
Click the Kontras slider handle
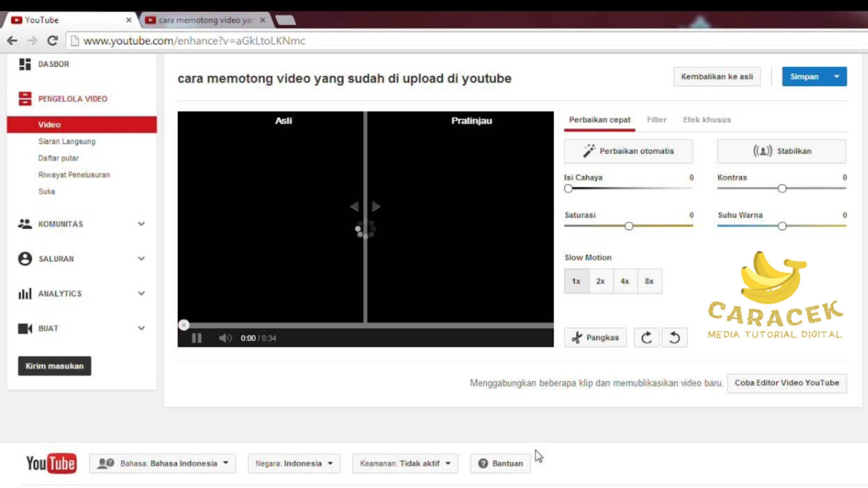(x=782, y=188)
